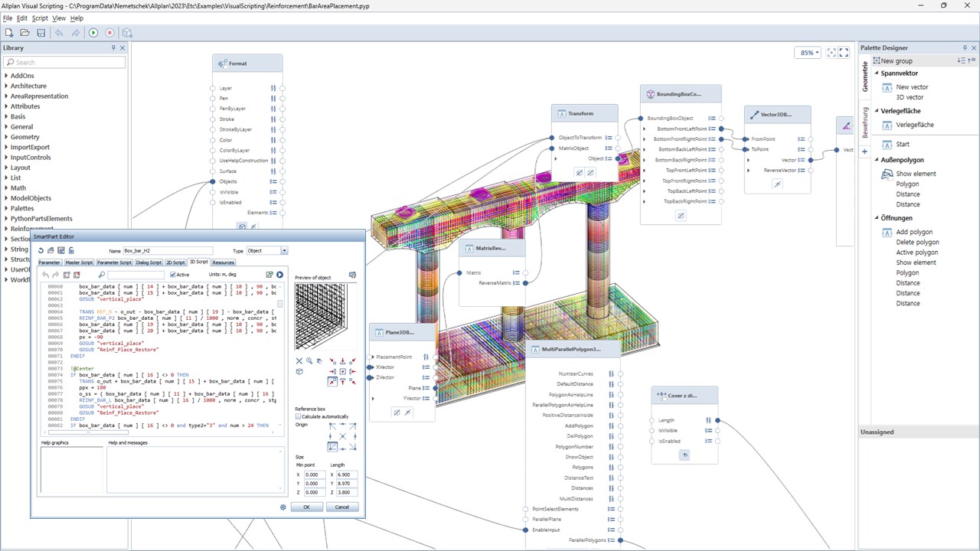Add a new palette tab with the plus icon
The image size is (980, 551).
pos(865,152)
